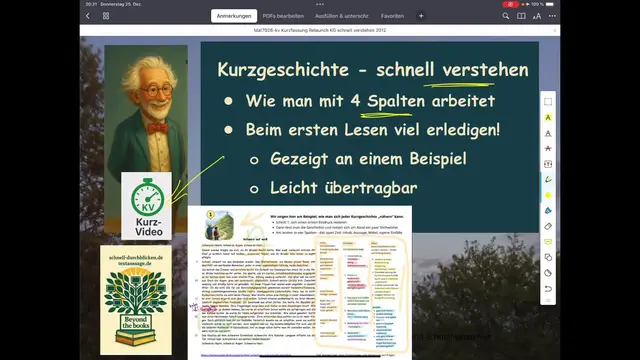Viewport: 640px width, 360px height.
Task: Add a new toolbar tab with plus
Action: click(421, 16)
